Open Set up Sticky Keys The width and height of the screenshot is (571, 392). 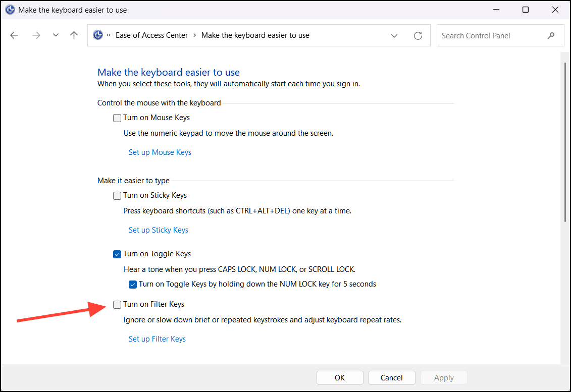click(x=158, y=230)
